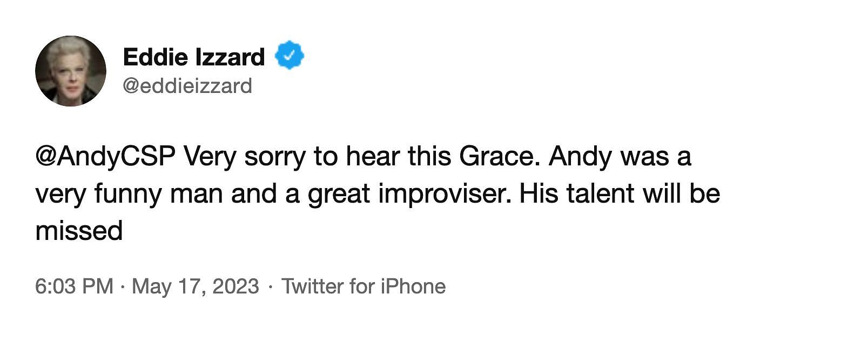Click the 6:03 PM timestamp
Screen dimensions: 868x361
point(74,286)
